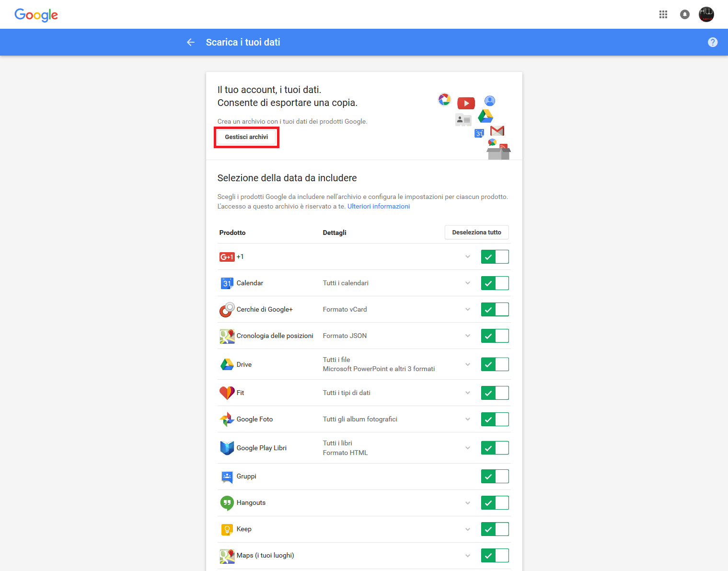The image size is (728, 571).
Task: Click the 'Scarica i tuoi dati' header title
Action: tap(243, 42)
